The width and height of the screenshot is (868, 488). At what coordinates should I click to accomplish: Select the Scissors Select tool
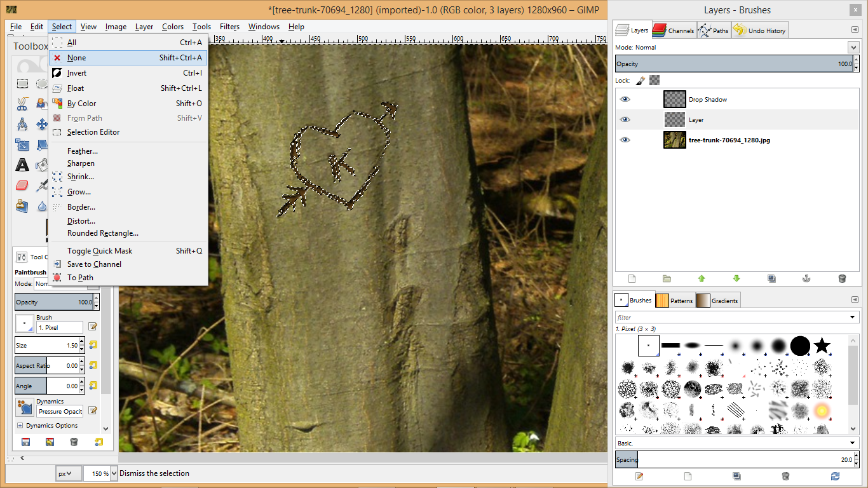22,104
